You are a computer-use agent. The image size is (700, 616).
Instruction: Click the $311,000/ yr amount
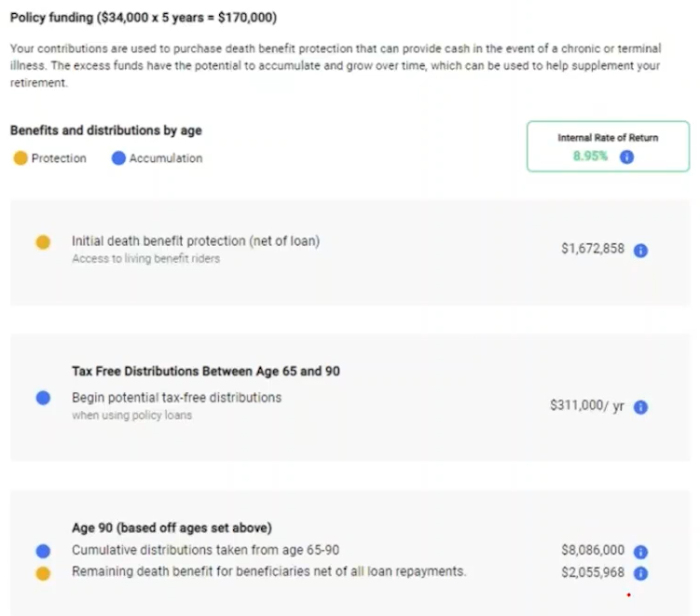pos(587,407)
